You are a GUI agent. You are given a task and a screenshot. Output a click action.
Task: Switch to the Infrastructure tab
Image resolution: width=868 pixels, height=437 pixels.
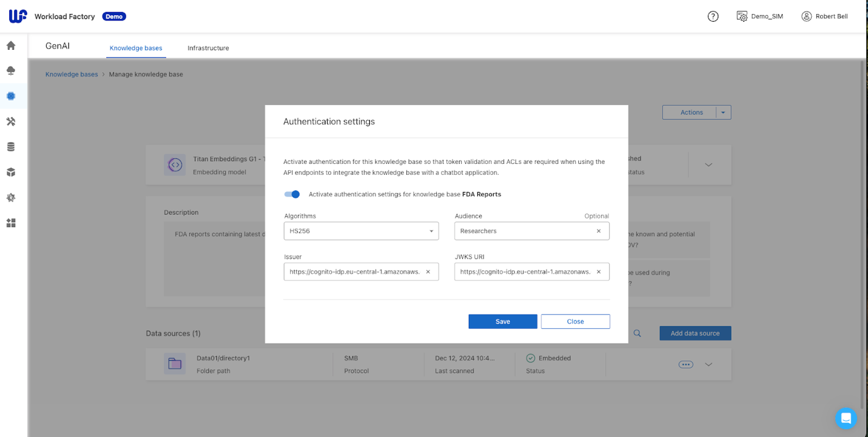208,48
